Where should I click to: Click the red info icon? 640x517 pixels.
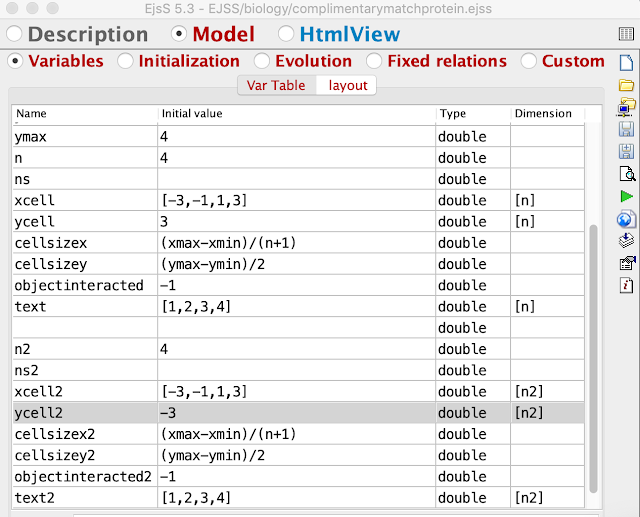coord(627,285)
